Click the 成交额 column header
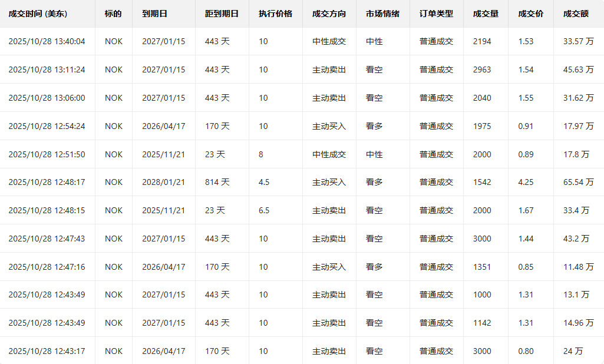604x364 pixels. tap(576, 14)
